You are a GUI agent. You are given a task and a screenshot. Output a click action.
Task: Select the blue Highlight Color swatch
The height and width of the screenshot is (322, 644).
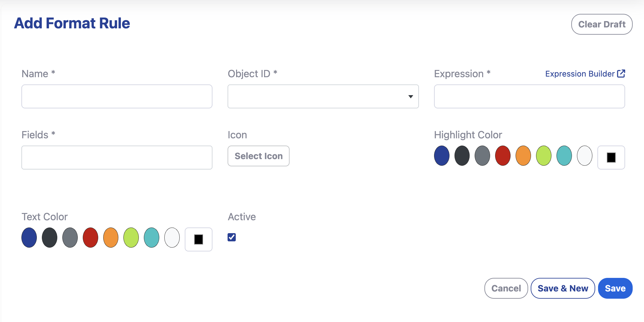442,156
